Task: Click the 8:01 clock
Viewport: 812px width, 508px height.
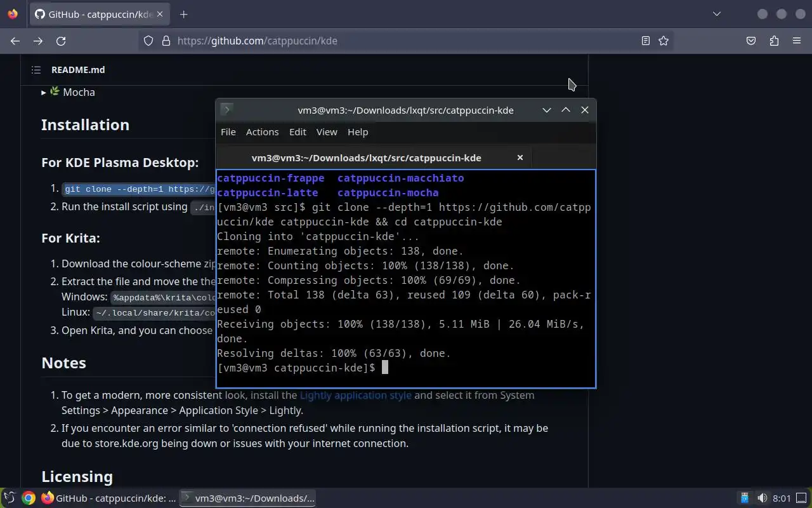Action: [x=782, y=498]
